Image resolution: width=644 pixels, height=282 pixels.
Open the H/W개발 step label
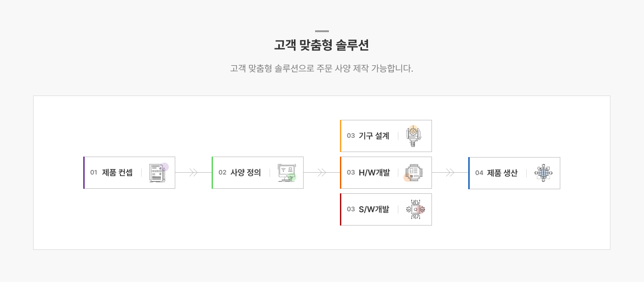click(374, 173)
